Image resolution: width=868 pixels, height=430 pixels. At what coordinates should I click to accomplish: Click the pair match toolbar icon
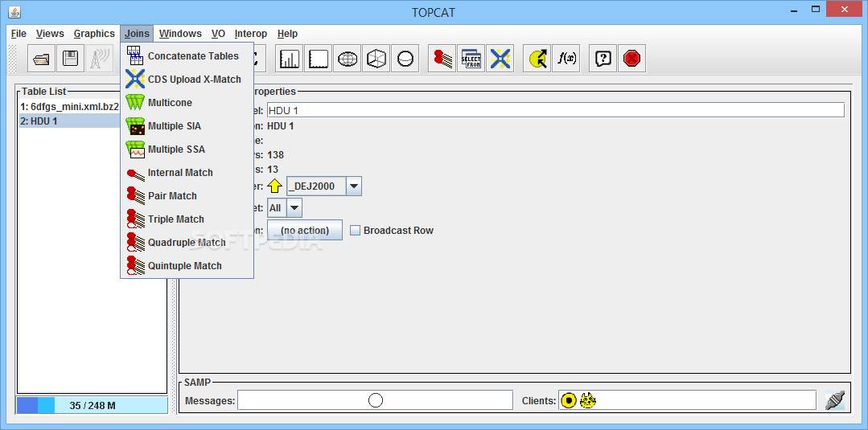(442, 59)
